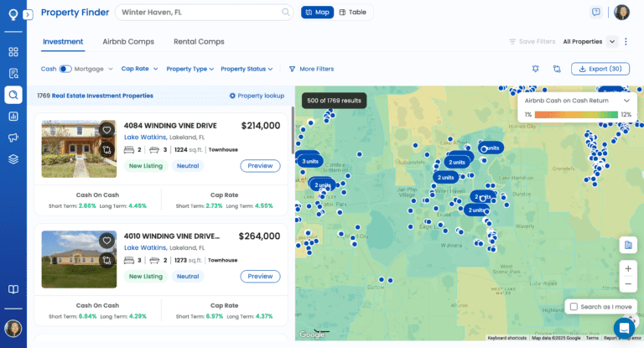Open the layers icon in left sidebar
Screen dimensions: 644x348
(x=13, y=159)
